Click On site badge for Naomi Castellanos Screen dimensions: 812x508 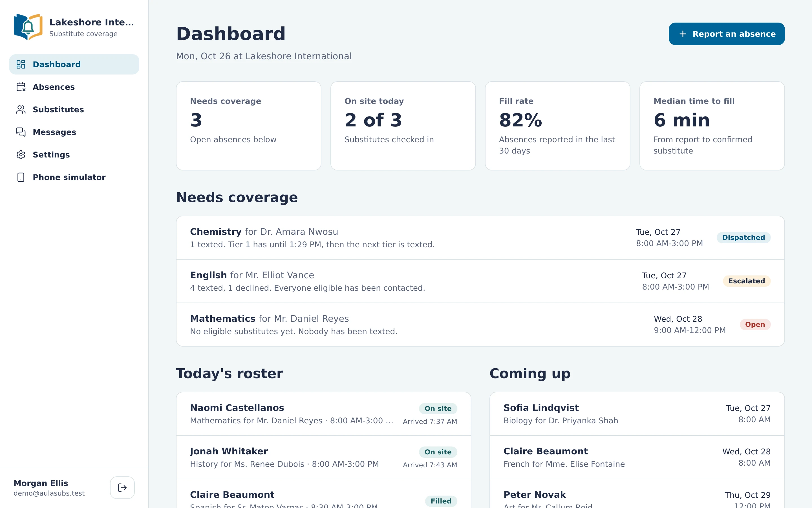[438, 409]
